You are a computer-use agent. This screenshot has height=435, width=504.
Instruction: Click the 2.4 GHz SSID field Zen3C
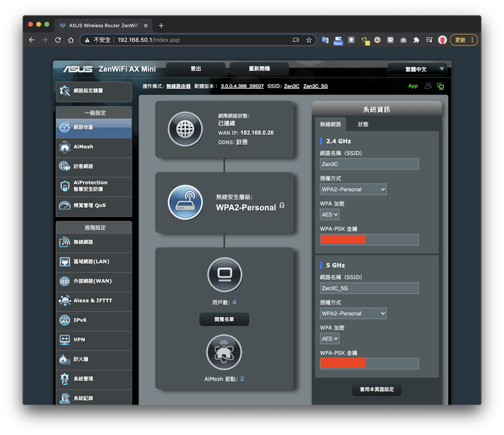(x=370, y=164)
